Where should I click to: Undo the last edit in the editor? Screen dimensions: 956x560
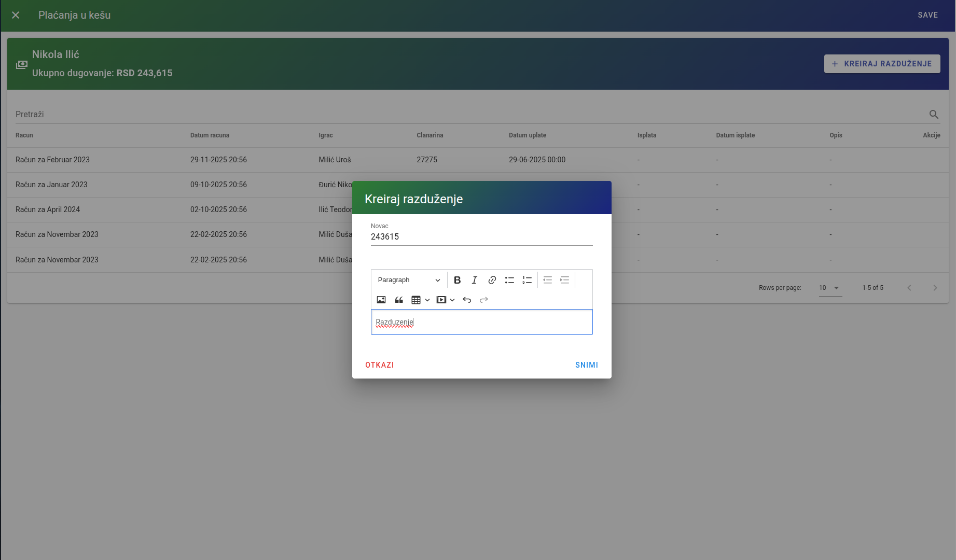pos(467,300)
